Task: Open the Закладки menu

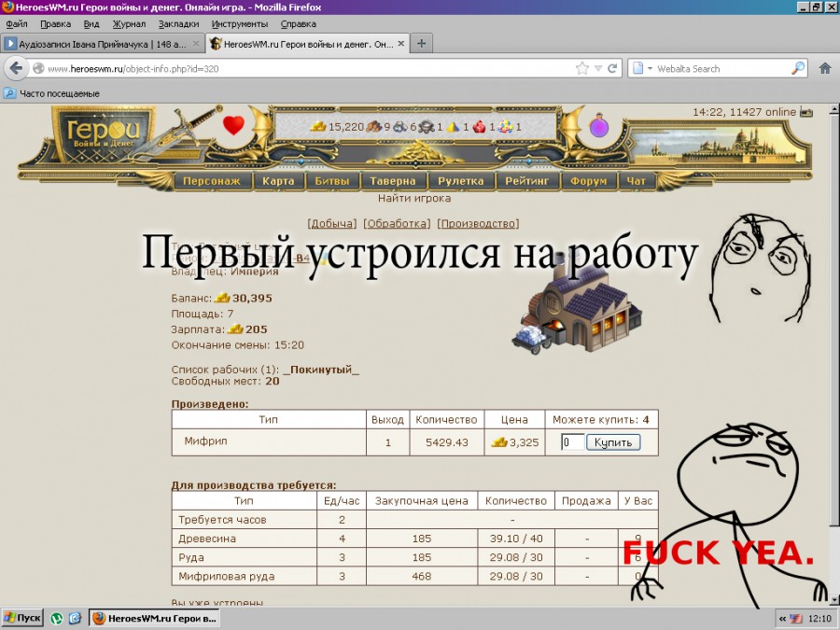Action: 178,24
